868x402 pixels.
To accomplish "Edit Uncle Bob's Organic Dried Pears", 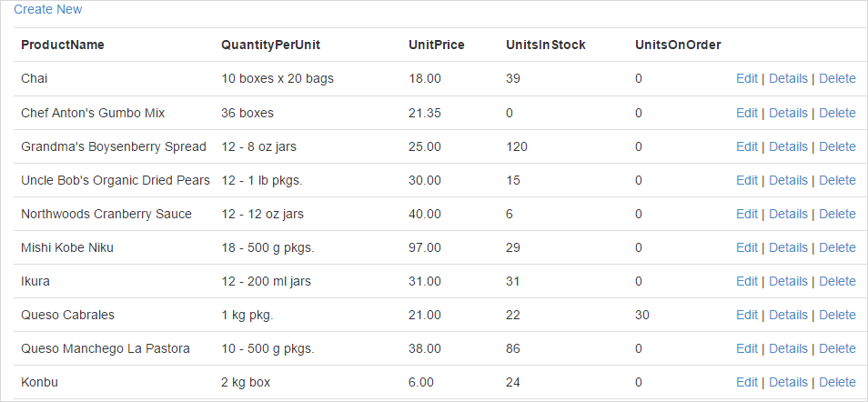I will [746, 180].
